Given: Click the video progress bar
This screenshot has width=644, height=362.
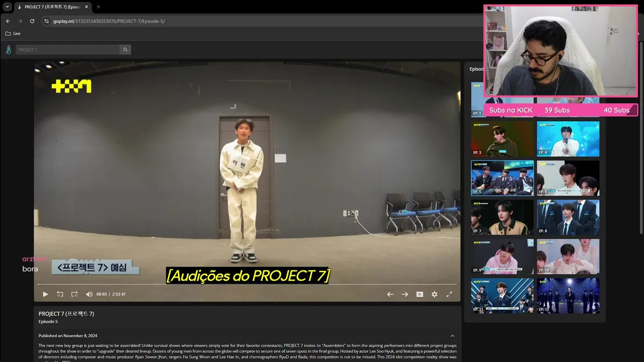Looking at the screenshot, I should pos(247,285).
